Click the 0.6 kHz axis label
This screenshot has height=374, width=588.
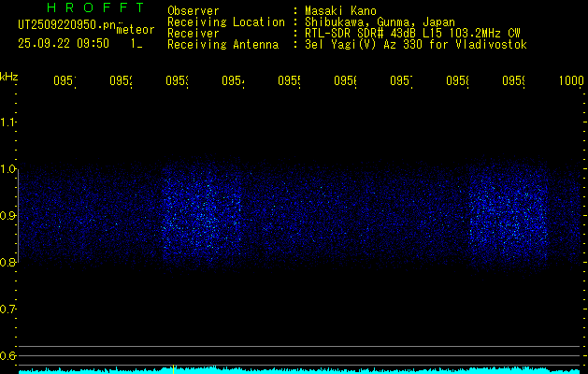tap(7, 356)
